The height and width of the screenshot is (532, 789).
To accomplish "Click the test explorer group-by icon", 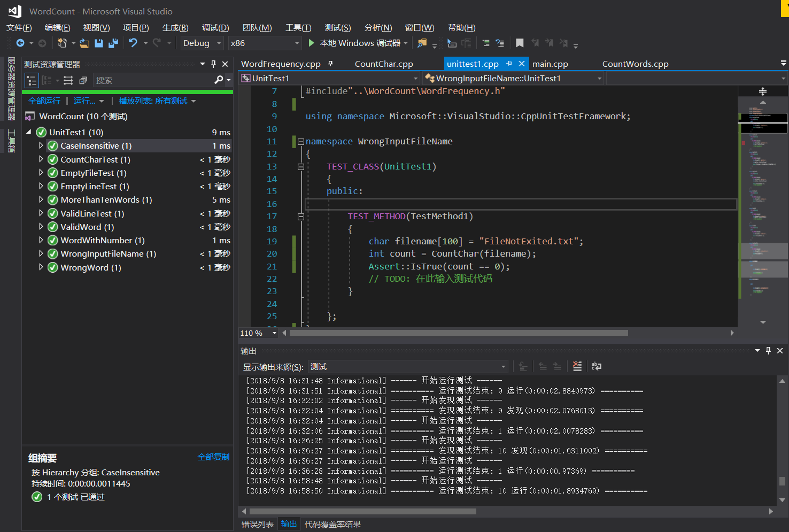I will pos(47,80).
